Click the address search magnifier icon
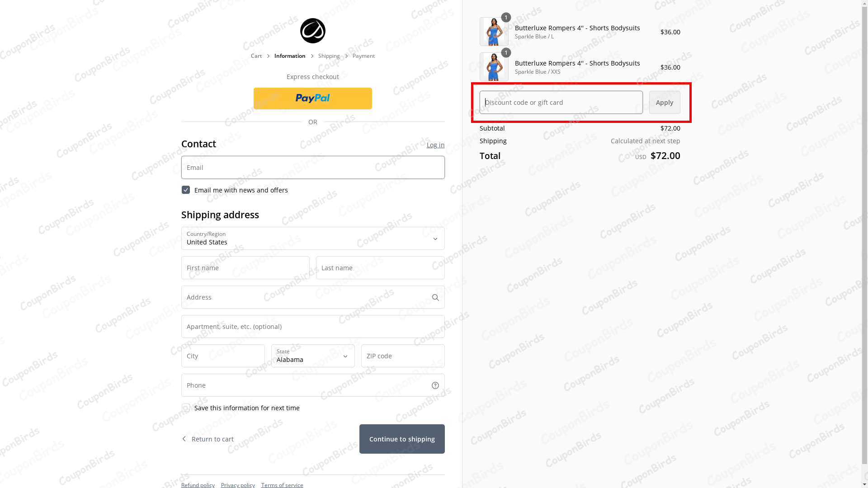868x488 pixels. point(435,297)
